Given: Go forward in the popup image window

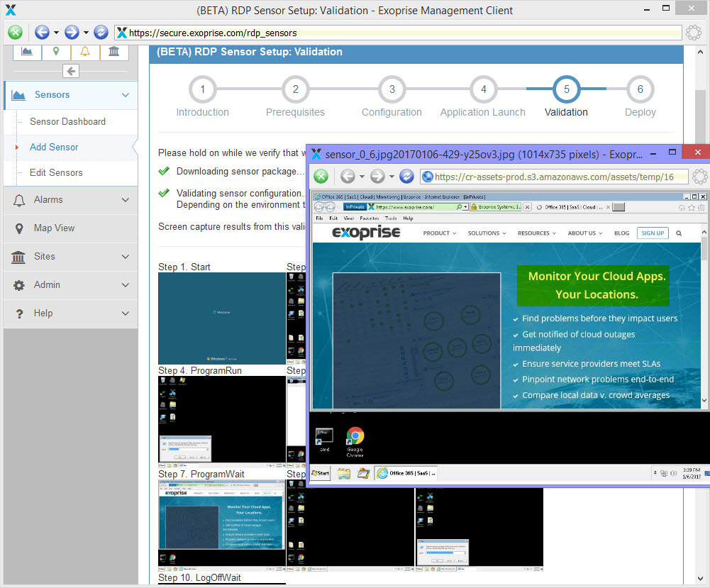Looking at the screenshot, I should [x=377, y=176].
